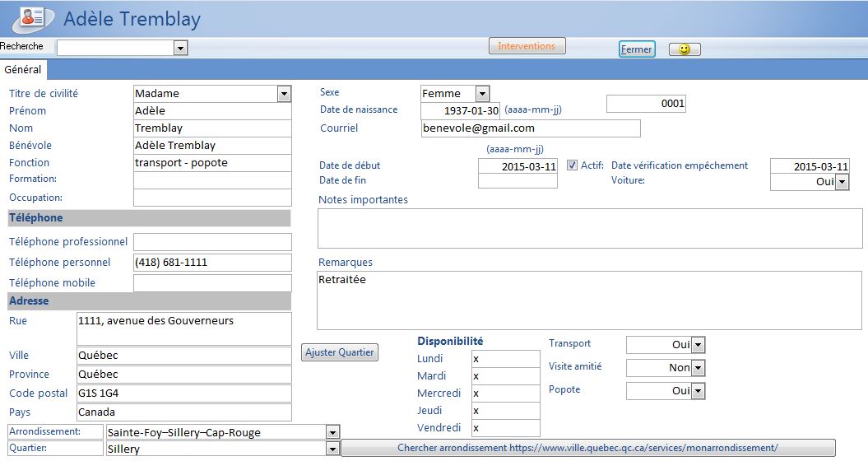Click the Date de début field 2015-03-11
The height and width of the screenshot is (461, 868).
pos(518,166)
